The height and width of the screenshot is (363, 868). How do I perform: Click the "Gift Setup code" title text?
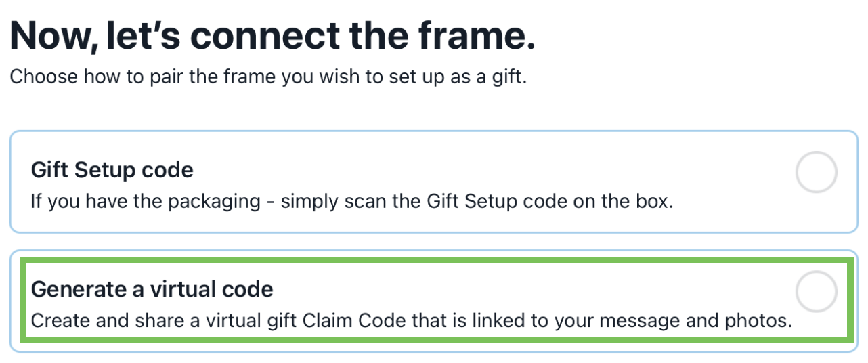coord(112,169)
